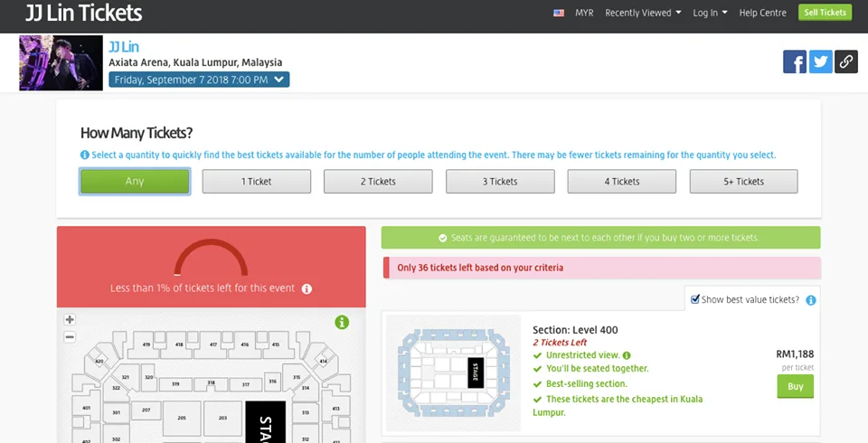This screenshot has width=868, height=443.
Task: Open the Log In dropdown menu
Action: (x=710, y=13)
